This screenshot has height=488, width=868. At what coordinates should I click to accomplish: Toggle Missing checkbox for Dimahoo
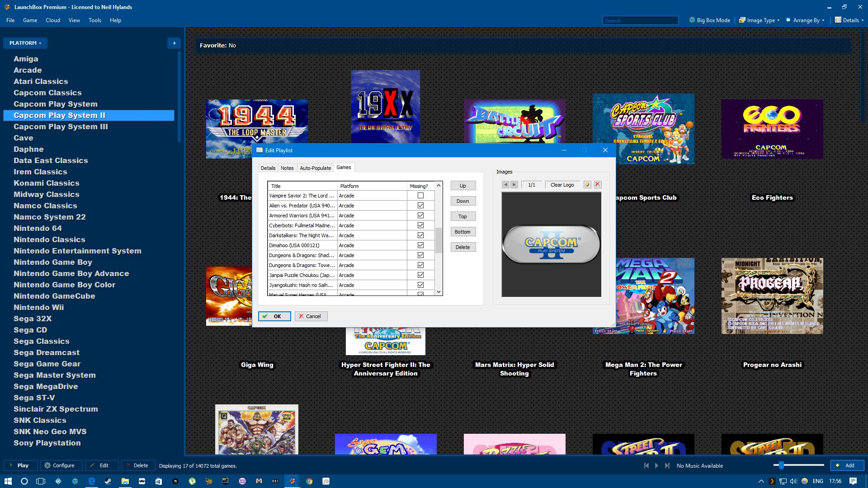click(x=420, y=245)
